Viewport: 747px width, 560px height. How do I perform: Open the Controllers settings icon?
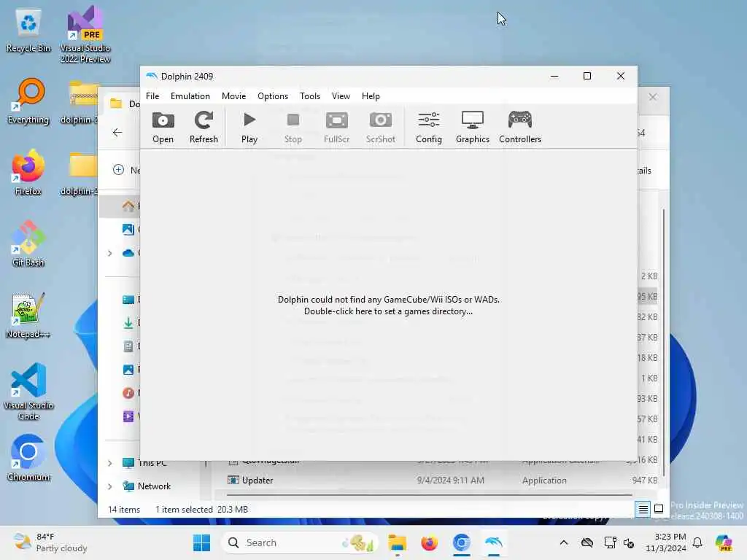[519, 127]
